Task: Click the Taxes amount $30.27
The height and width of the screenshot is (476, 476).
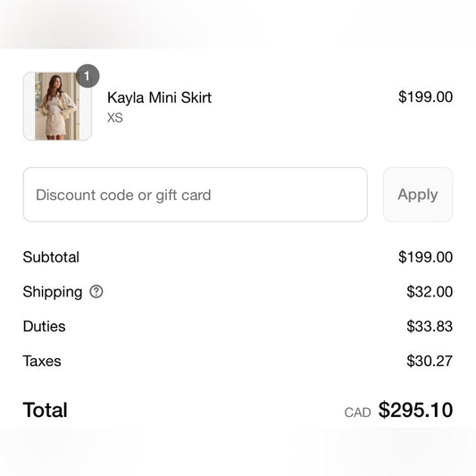Action: point(430,361)
